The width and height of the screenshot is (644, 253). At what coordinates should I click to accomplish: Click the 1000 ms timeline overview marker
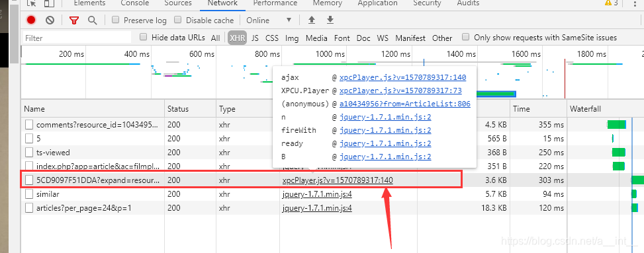[x=330, y=54]
